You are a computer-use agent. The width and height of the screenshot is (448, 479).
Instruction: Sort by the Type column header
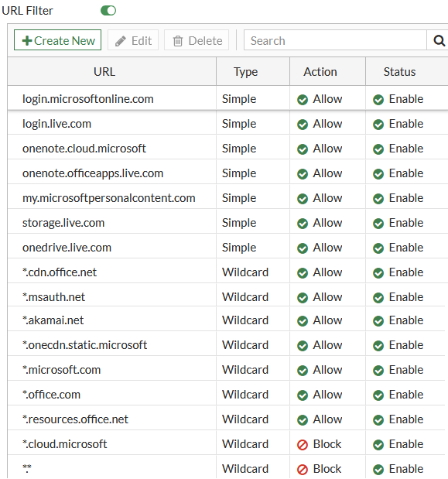245,72
